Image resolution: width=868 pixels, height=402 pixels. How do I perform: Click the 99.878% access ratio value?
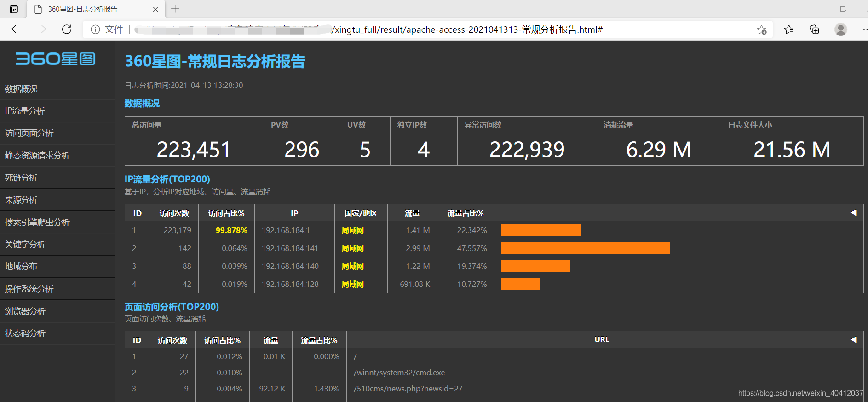(x=231, y=230)
